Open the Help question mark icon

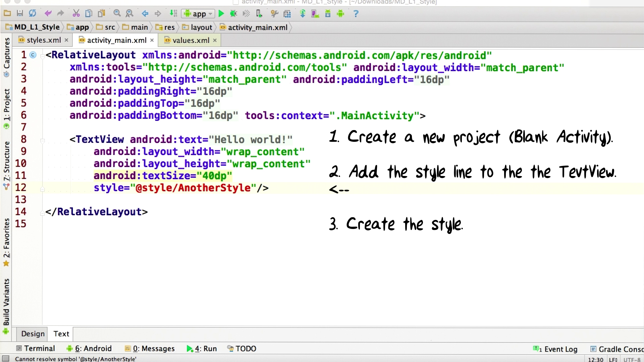coord(356,14)
